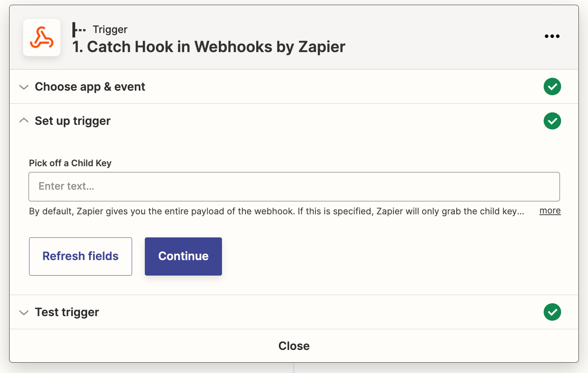Collapse Set up trigger using its up chevron
588x373 pixels.
pos(24,120)
